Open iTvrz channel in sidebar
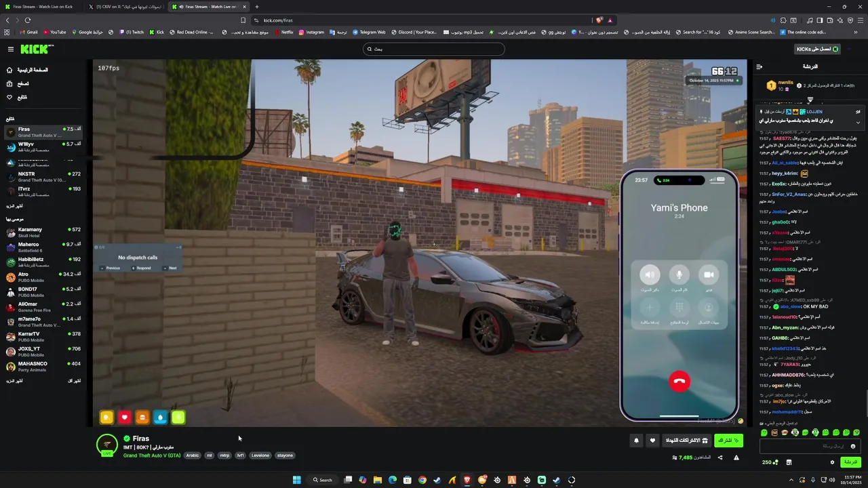 click(x=43, y=191)
